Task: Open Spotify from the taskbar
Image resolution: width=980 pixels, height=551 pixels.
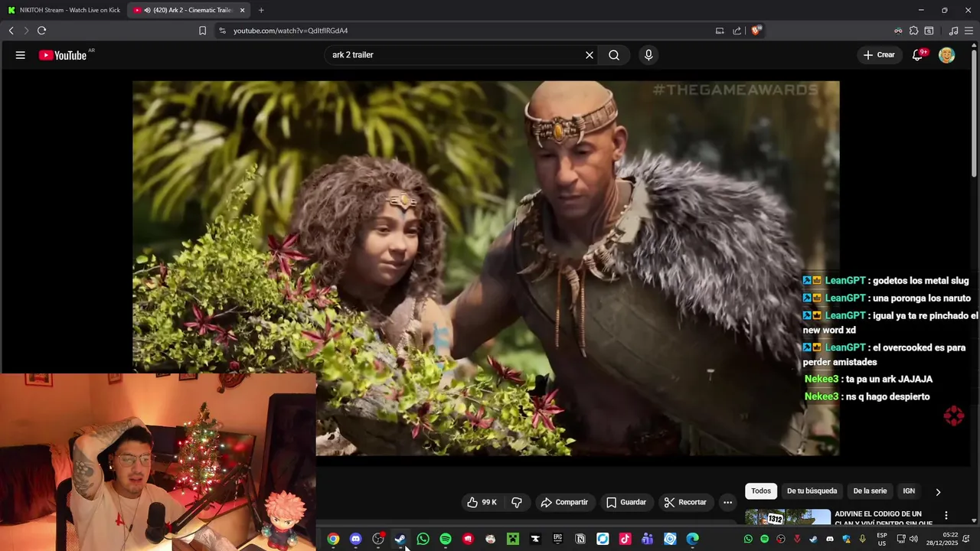Action: tap(446, 539)
